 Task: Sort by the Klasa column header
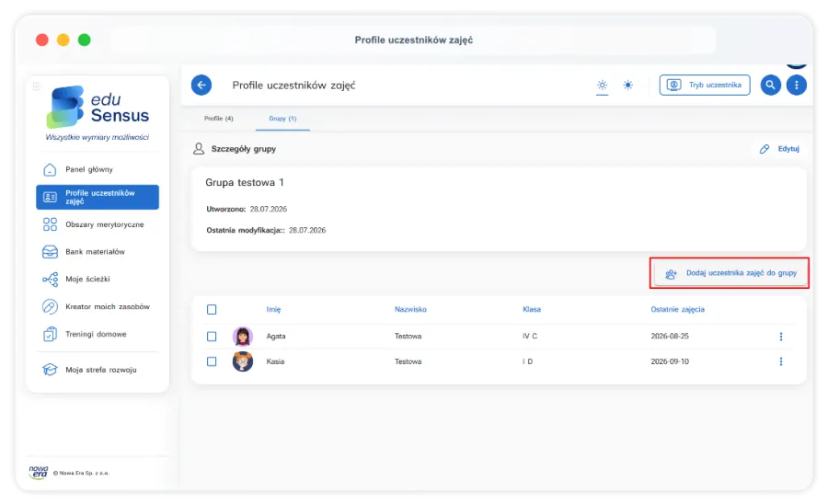pos(532,309)
